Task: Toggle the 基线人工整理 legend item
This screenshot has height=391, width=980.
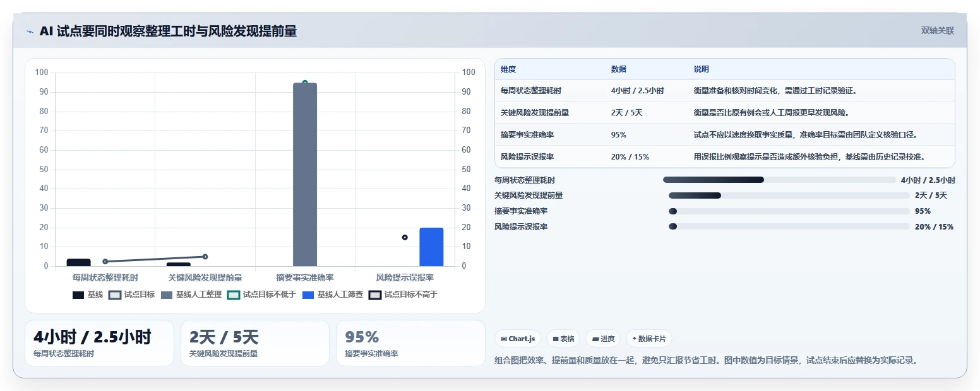Action: (191, 295)
